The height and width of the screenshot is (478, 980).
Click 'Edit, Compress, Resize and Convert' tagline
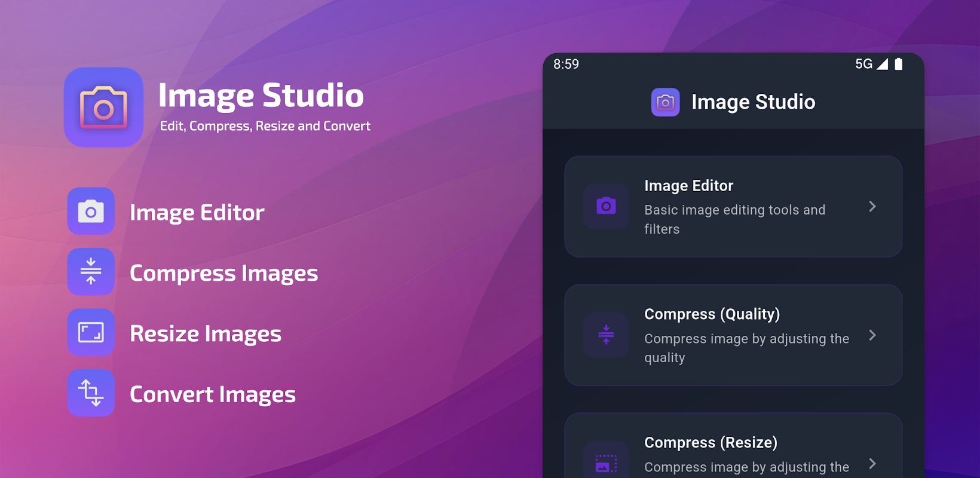pyautogui.click(x=265, y=126)
